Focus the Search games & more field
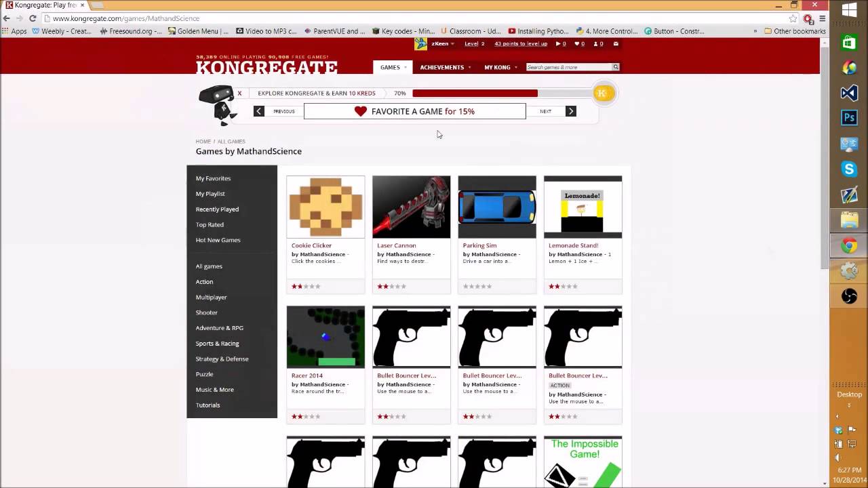 point(568,67)
